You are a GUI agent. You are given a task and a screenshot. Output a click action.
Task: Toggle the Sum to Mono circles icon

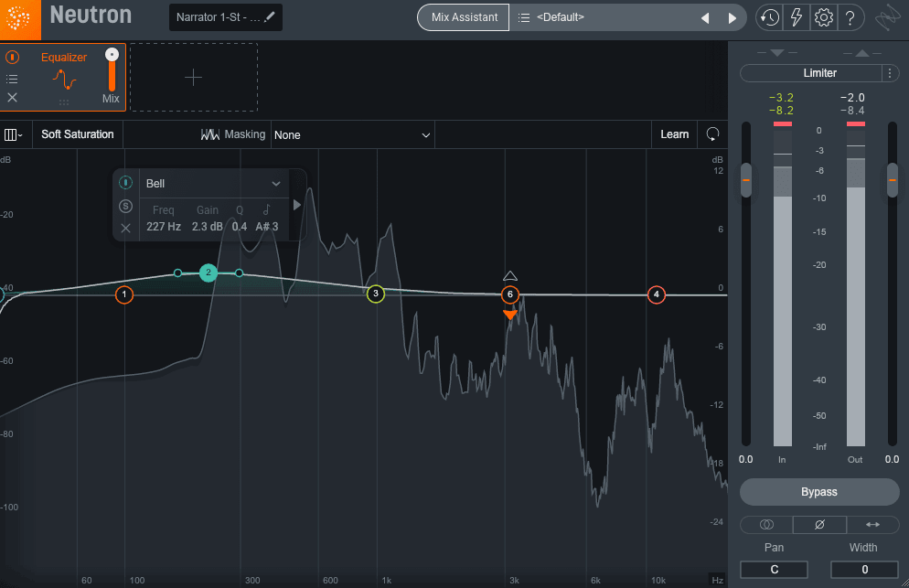click(766, 525)
